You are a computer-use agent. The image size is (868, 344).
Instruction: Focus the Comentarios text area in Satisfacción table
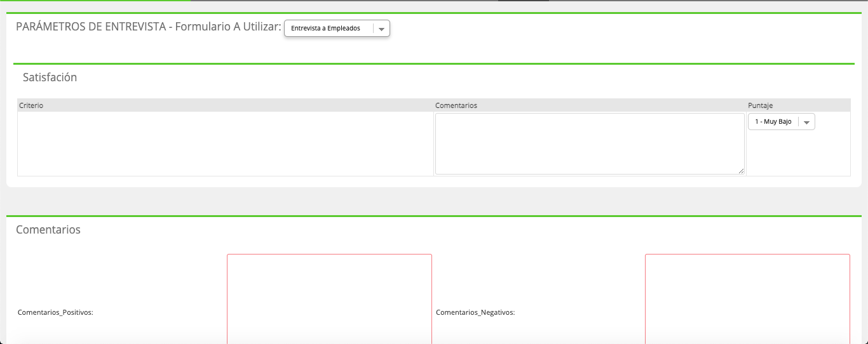590,143
